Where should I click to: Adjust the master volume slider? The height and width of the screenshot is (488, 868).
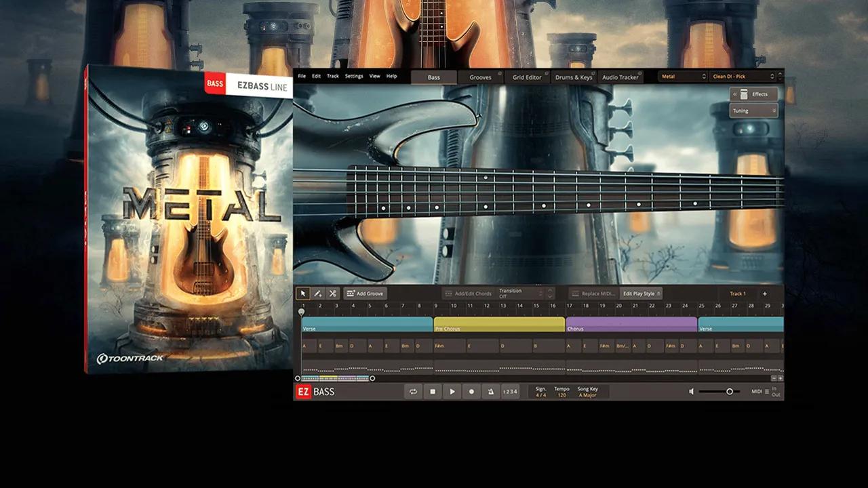click(719, 392)
